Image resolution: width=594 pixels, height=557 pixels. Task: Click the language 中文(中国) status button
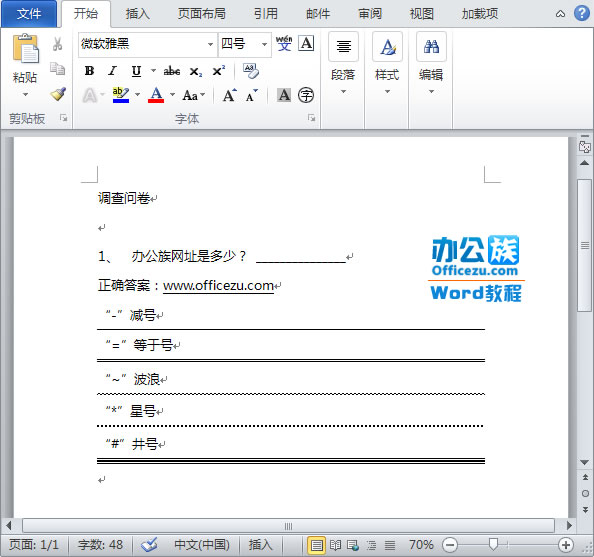point(202,545)
